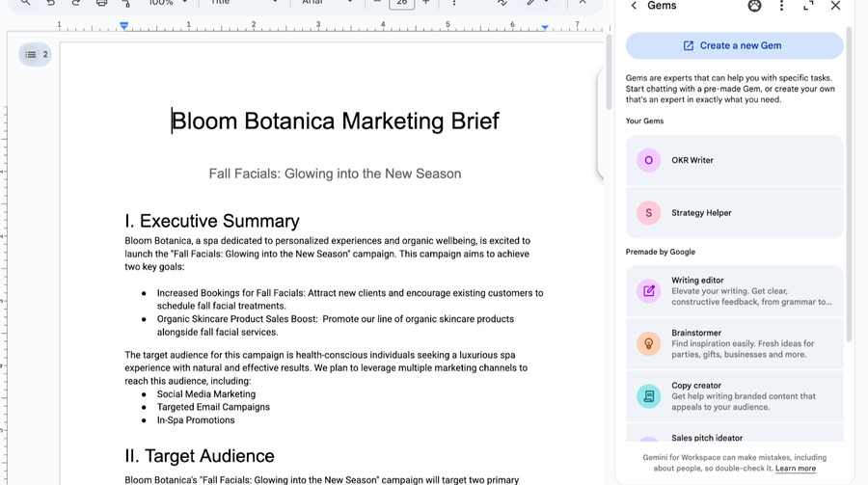The image size is (868, 485).
Task: Expand the Gems side panel to fullscreen
Action: (808, 6)
